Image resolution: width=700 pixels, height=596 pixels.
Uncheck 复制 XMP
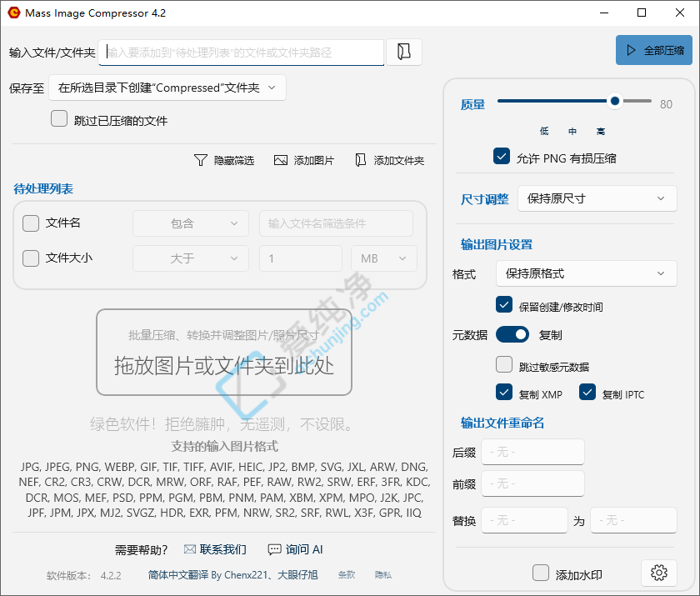[504, 393]
